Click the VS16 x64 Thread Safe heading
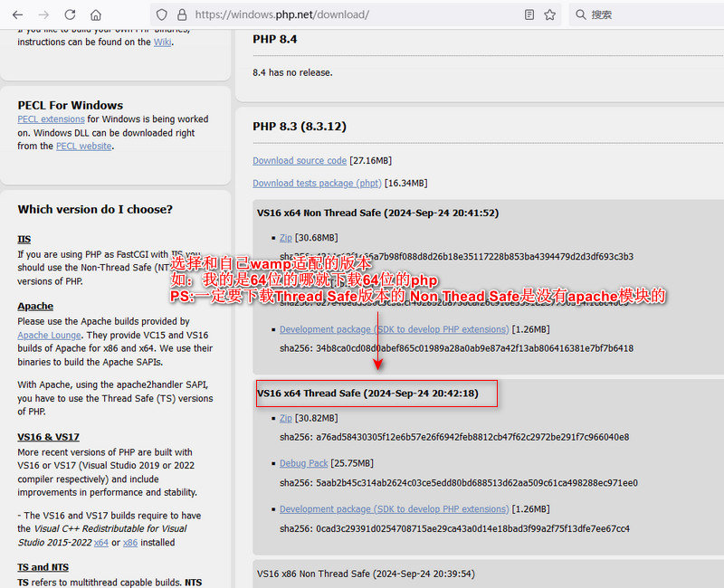 pos(368,394)
